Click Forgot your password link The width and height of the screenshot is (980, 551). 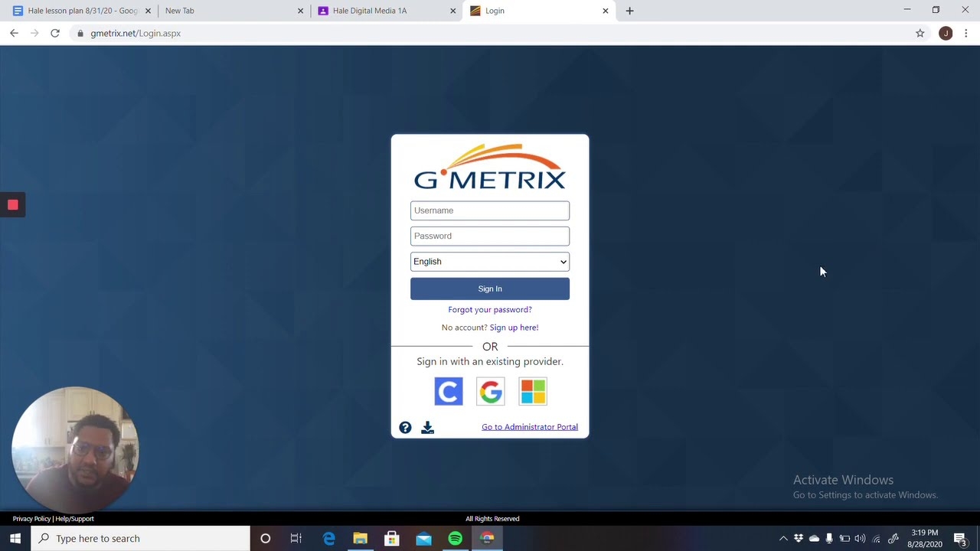[490, 310]
